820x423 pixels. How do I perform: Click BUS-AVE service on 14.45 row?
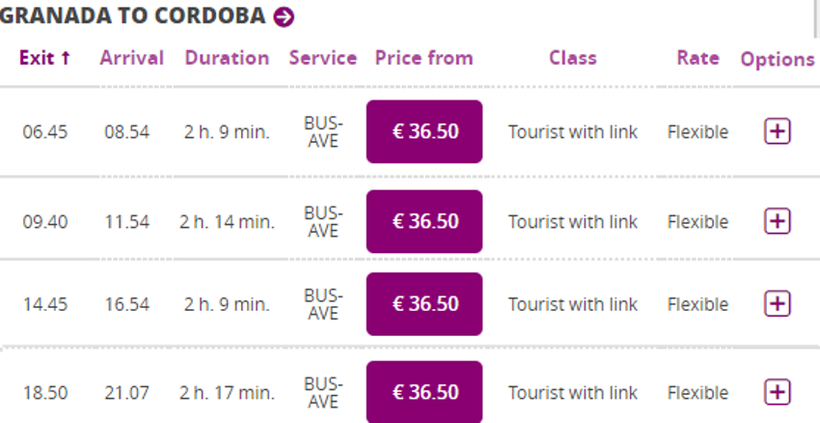point(322,303)
